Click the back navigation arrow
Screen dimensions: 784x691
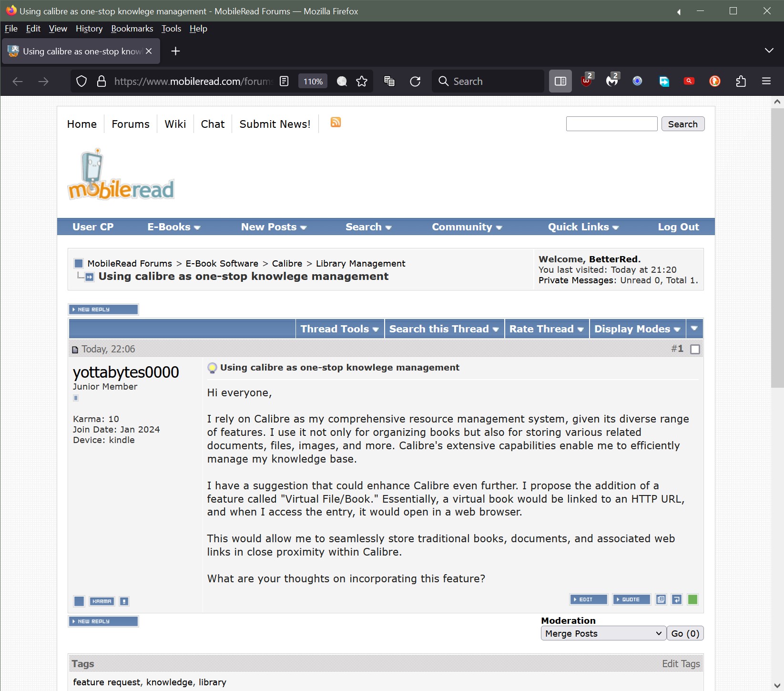[x=18, y=82]
